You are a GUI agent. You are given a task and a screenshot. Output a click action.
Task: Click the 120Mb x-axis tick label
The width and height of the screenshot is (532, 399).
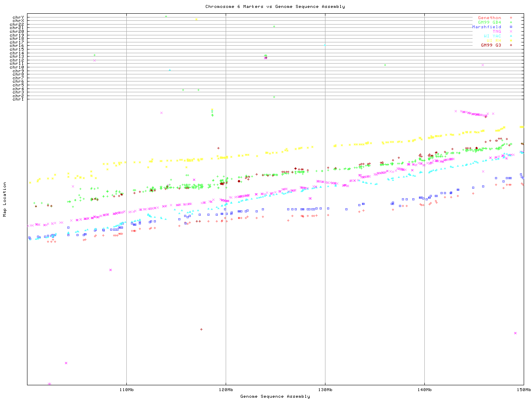226,390
